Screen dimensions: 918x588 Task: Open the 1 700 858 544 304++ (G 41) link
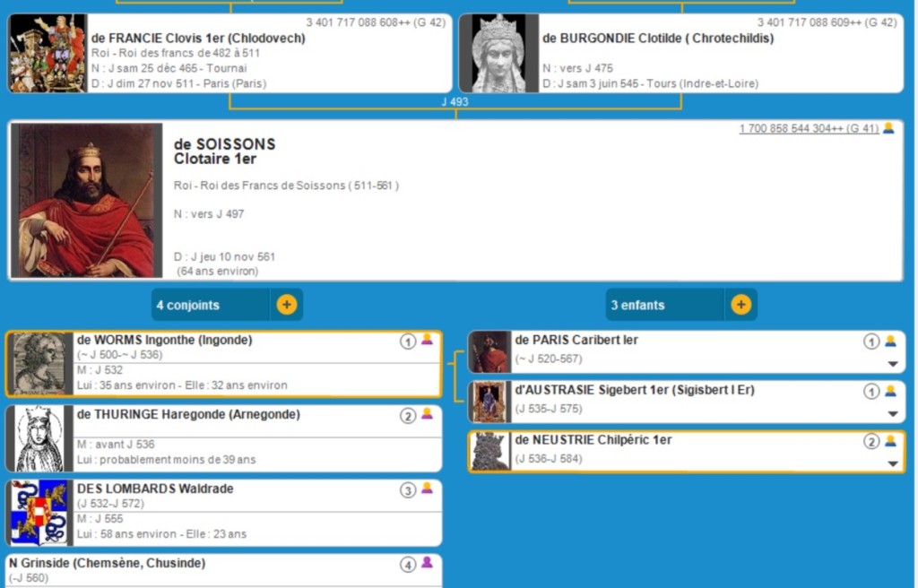tap(809, 129)
